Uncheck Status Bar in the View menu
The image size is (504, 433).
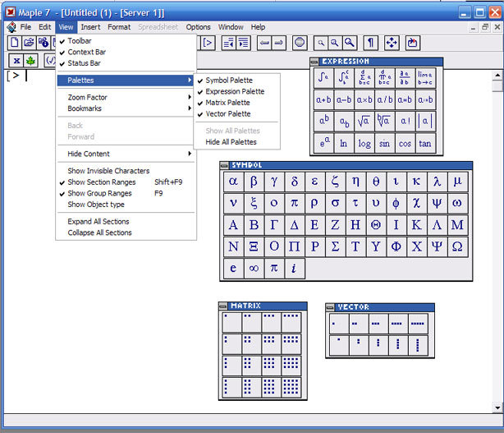pyautogui.click(x=126, y=63)
